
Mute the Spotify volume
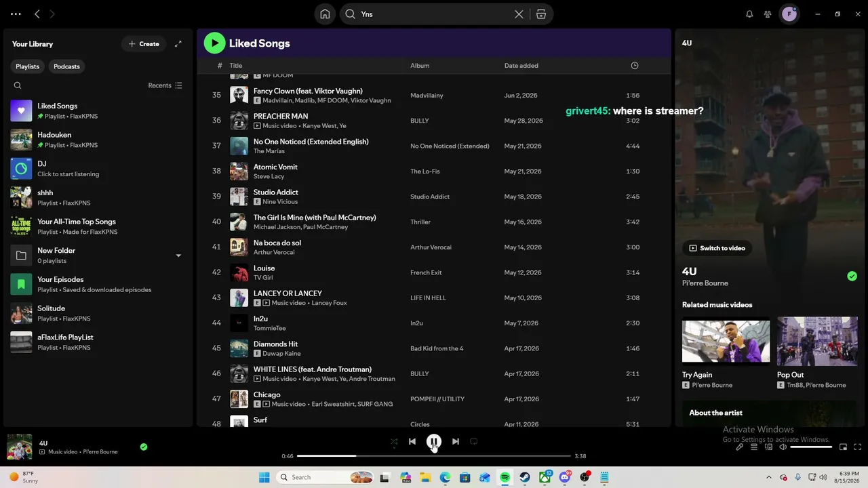pos(783,447)
